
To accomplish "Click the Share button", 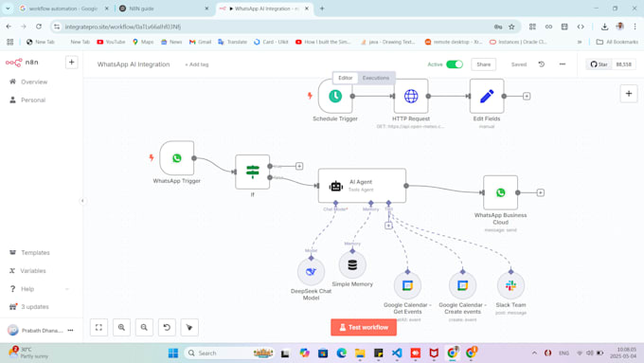I will [x=483, y=64].
